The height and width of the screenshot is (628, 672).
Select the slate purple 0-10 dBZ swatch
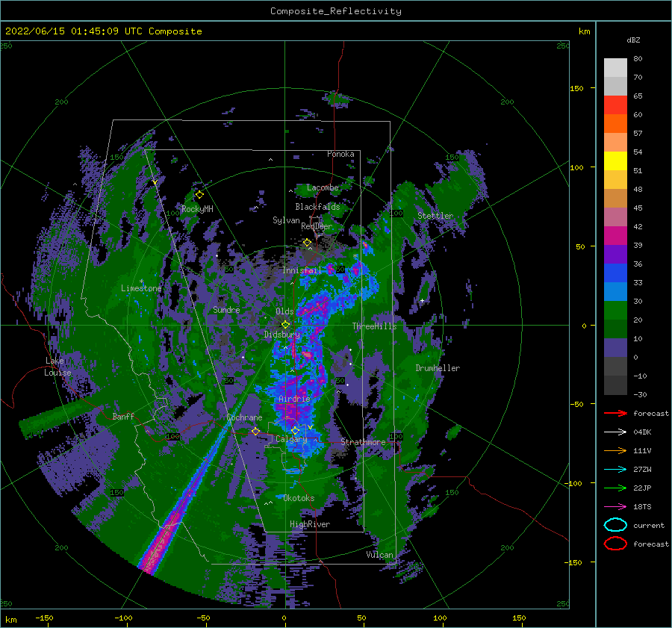point(615,348)
